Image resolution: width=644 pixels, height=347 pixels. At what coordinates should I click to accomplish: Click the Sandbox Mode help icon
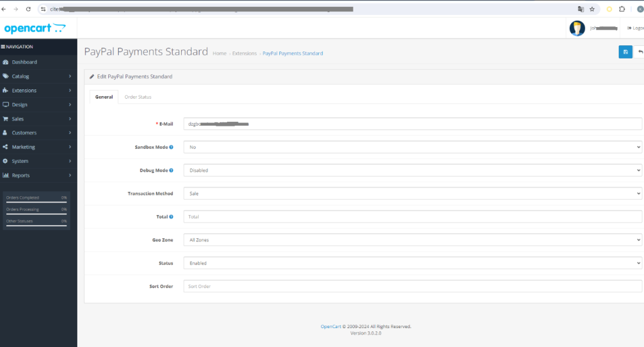click(172, 147)
